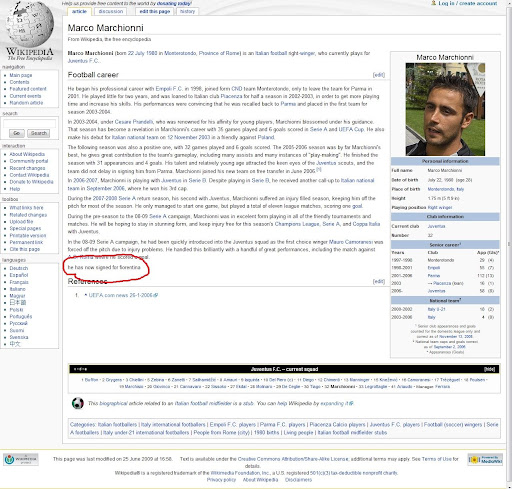The width and height of the screenshot is (512, 489).
Task: Open Creative Commons Attribution/Share-Alike License link
Action: (x=293, y=459)
